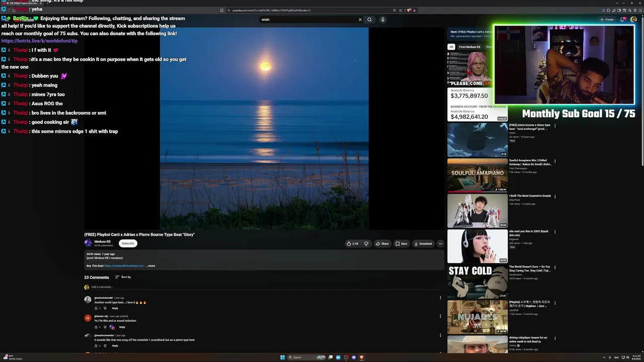Open options for 'pierre bourne x chavo' video
This screenshot has width=644, height=362.
coord(555,126)
